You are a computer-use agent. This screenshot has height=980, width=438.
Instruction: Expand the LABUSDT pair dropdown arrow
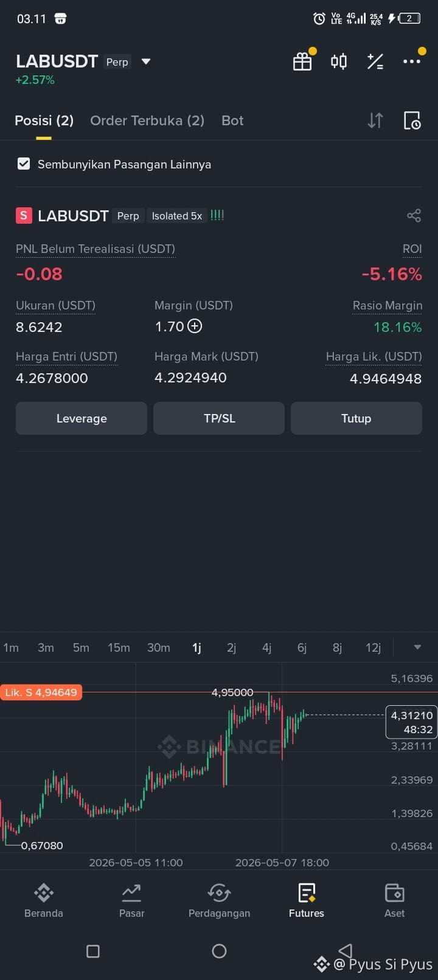coord(145,61)
